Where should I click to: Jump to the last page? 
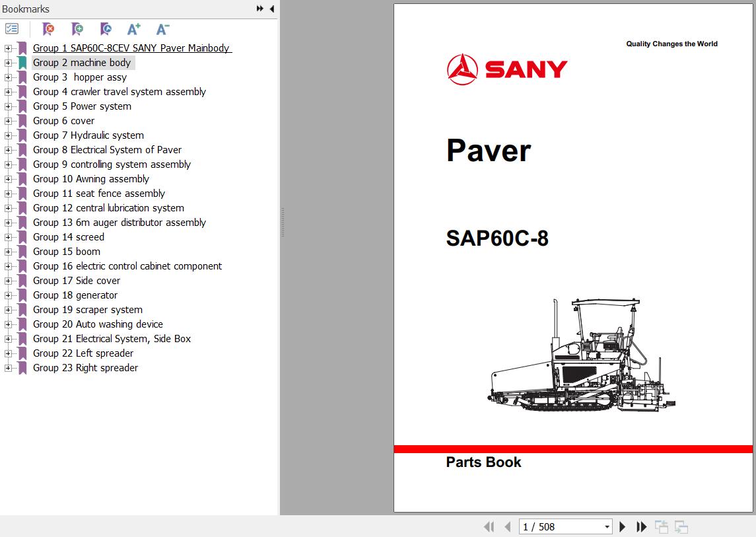point(641,527)
